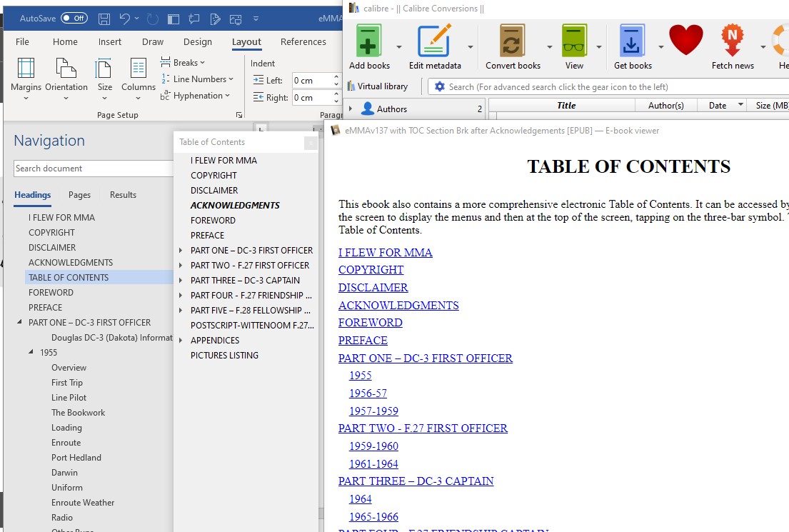Viewport: 789px width, 532px height.
Task: Expand PART TWO in Table of Contents panel
Action: click(x=181, y=266)
